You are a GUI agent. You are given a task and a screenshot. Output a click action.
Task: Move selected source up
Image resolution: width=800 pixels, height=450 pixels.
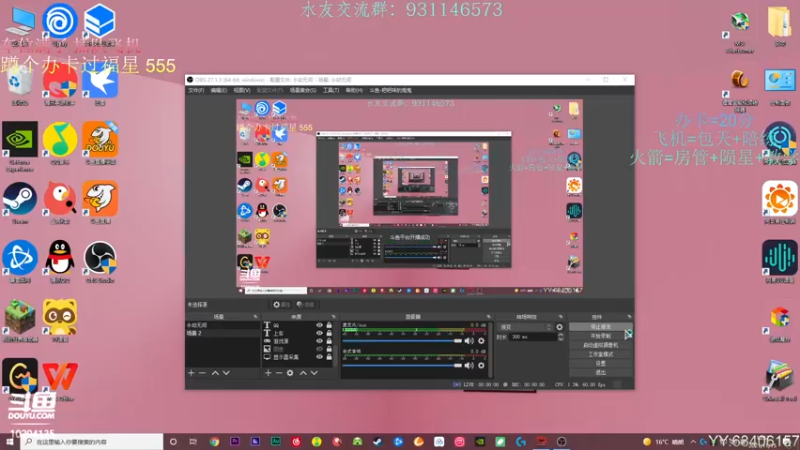[303, 373]
